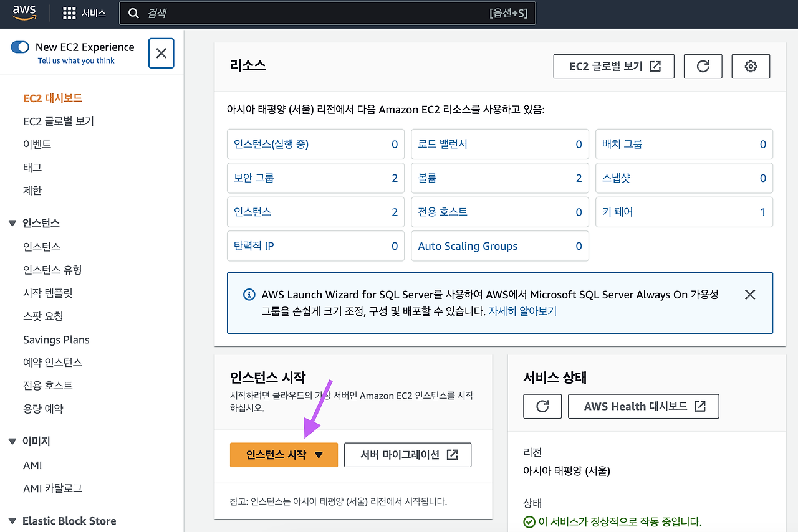Open 용량 예약 in the sidebar
Image resolution: width=798 pixels, height=532 pixels.
click(43, 409)
